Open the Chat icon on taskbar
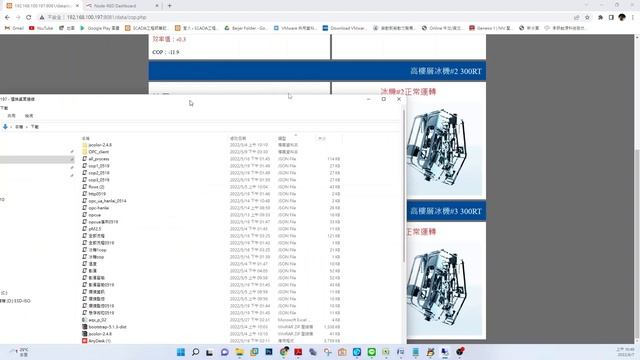Viewport: 640px width, 360px height. click(x=224, y=352)
